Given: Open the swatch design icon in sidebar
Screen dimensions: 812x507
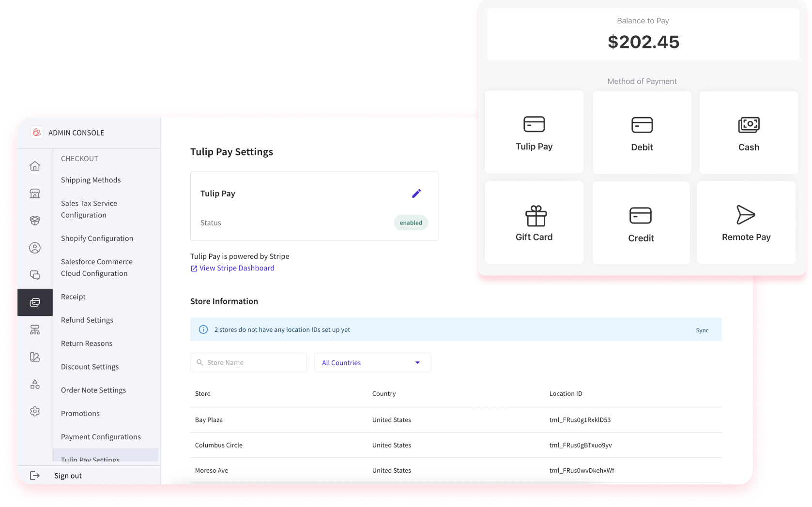Looking at the screenshot, I should pos(35,357).
